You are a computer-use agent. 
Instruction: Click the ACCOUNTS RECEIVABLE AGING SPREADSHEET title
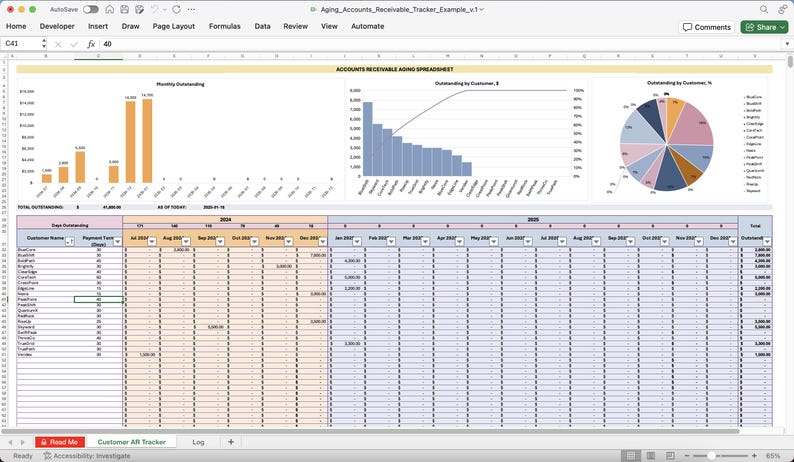click(394, 69)
